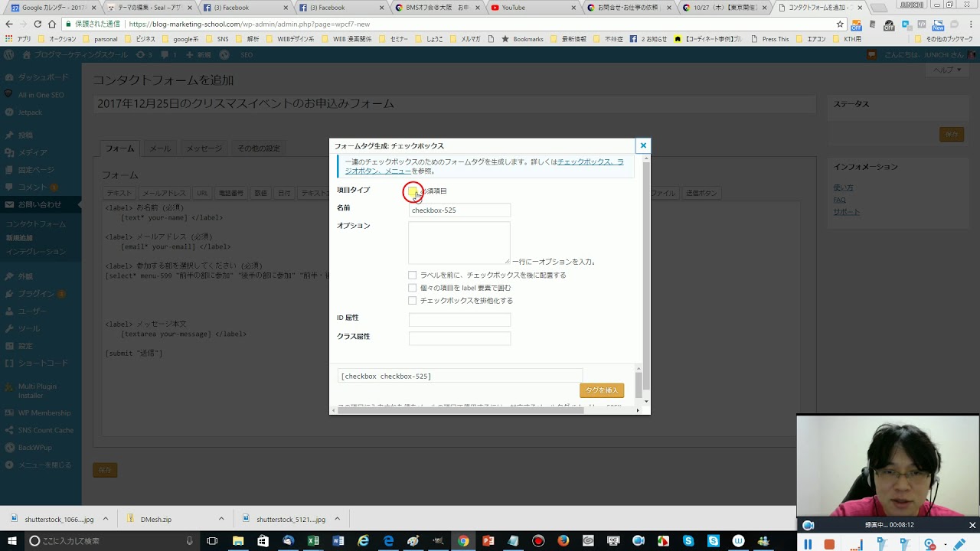Edit the form title field
The width and height of the screenshot is (980, 551).
[x=454, y=104]
